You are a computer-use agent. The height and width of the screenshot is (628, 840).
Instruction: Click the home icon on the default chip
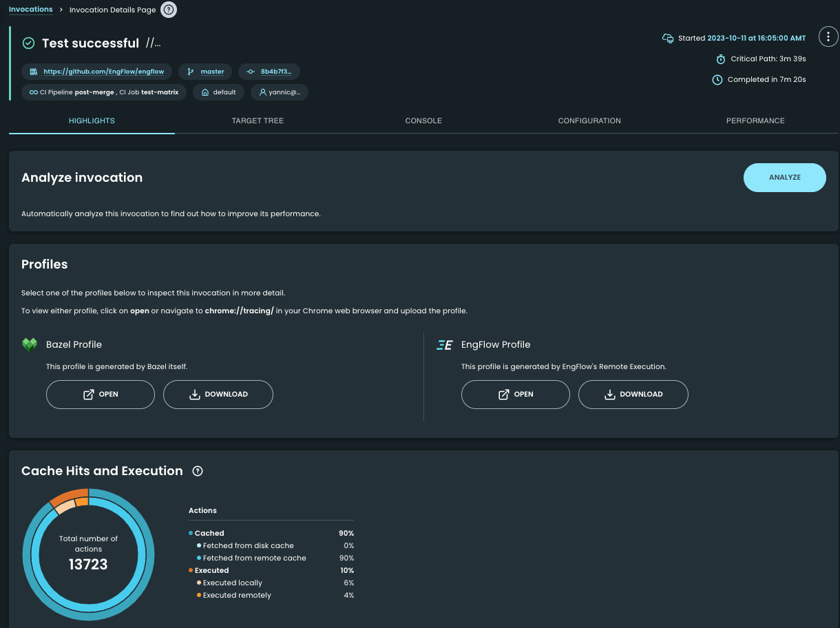point(205,92)
